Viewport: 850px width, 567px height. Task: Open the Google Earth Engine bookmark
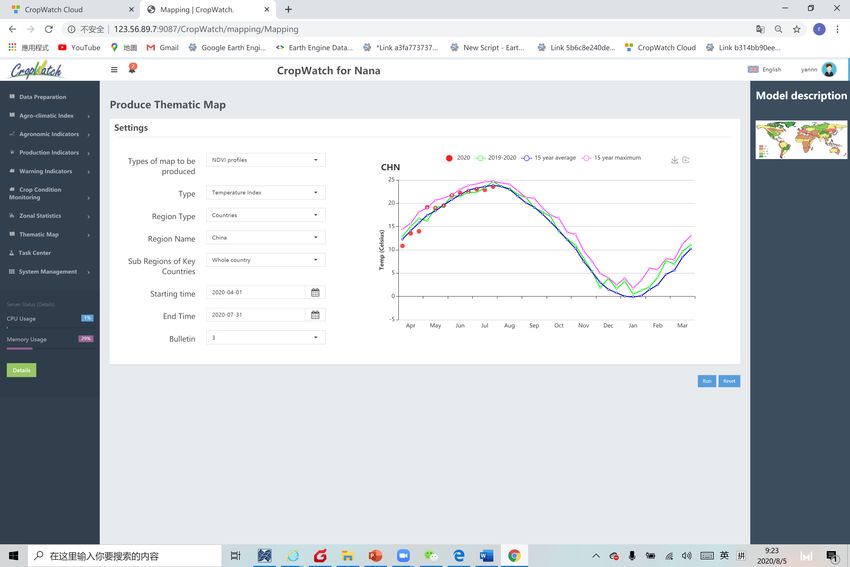[227, 48]
